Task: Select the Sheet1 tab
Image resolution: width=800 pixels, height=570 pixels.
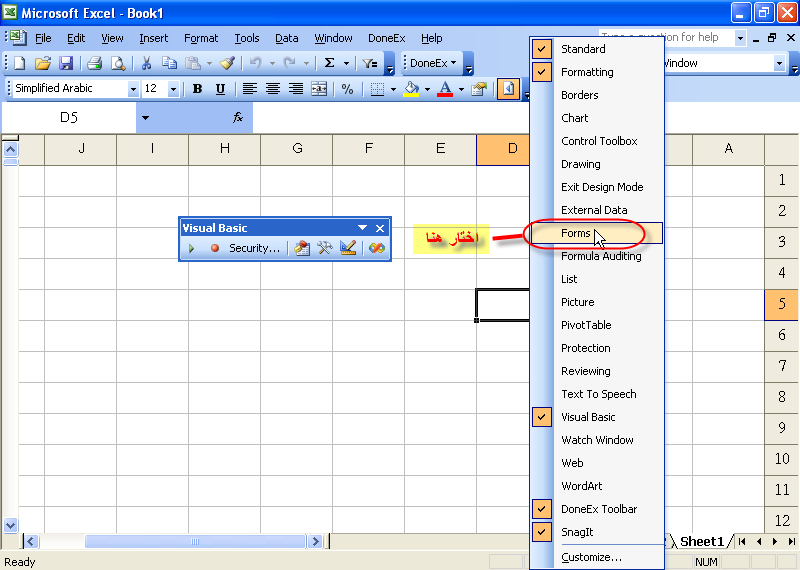Action: 702,541
